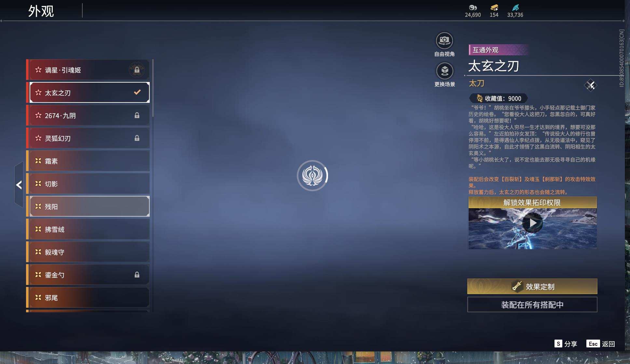
Task: Click the lock icon on 谪星·引魂姬
Action: click(137, 70)
